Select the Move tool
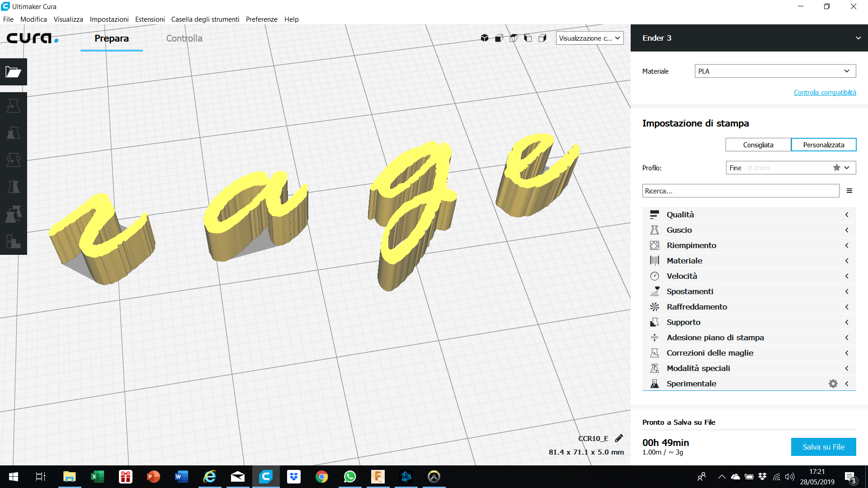The width and height of the screenshot is (868, 488). click(13, 105)
